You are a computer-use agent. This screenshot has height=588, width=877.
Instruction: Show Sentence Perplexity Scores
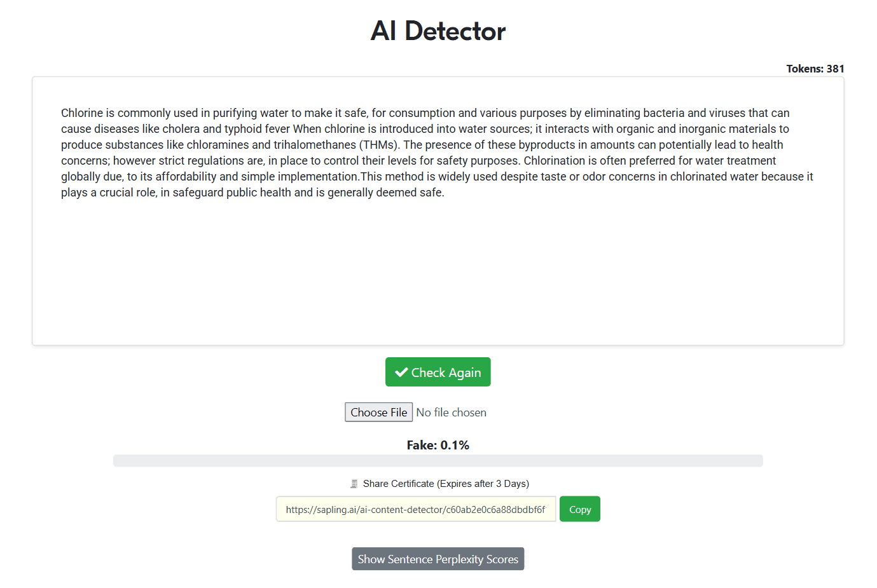[x=438, y=559]
